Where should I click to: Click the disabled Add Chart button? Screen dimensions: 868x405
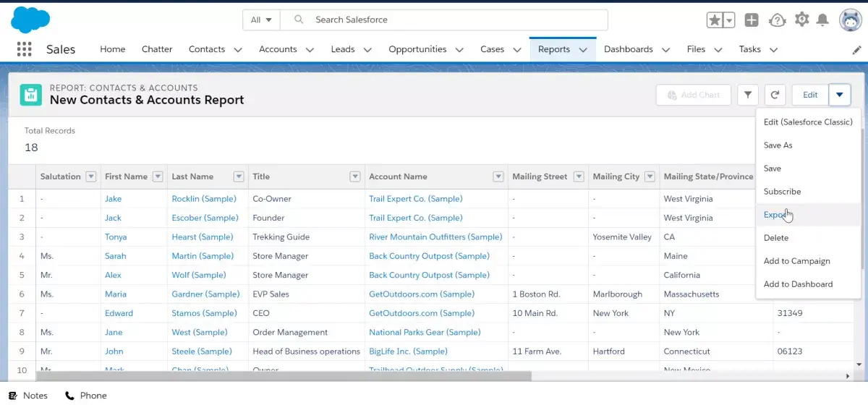click(694, 95)
